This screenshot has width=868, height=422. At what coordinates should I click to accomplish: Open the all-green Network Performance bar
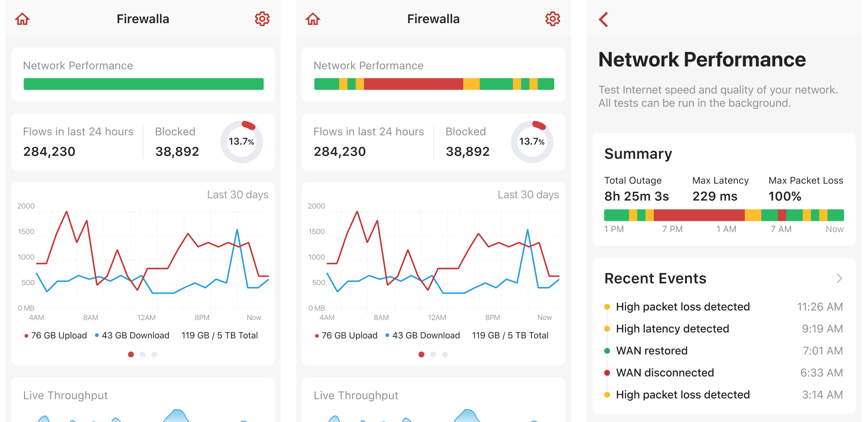(143, 84)
